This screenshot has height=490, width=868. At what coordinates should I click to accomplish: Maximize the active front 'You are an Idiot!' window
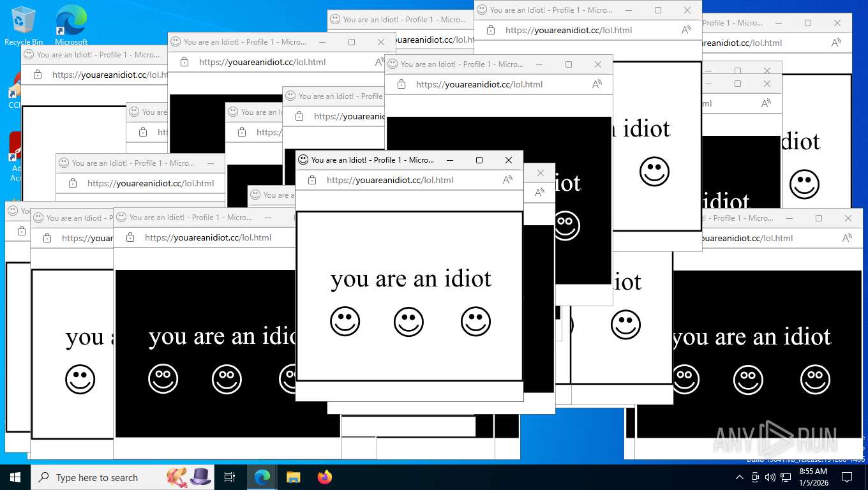(479, 160)
